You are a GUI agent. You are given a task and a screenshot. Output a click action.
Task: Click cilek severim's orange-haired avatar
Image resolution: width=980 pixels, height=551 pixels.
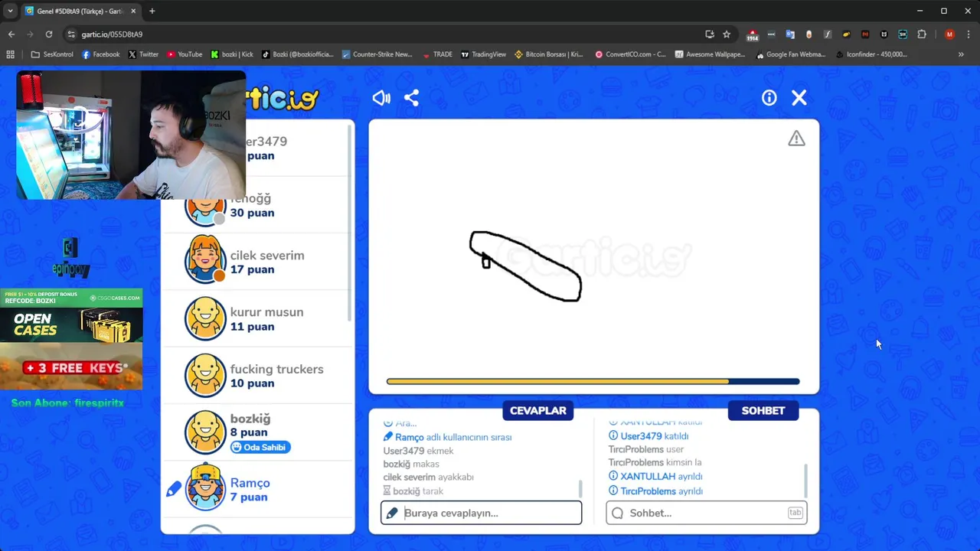pos(205,260)
